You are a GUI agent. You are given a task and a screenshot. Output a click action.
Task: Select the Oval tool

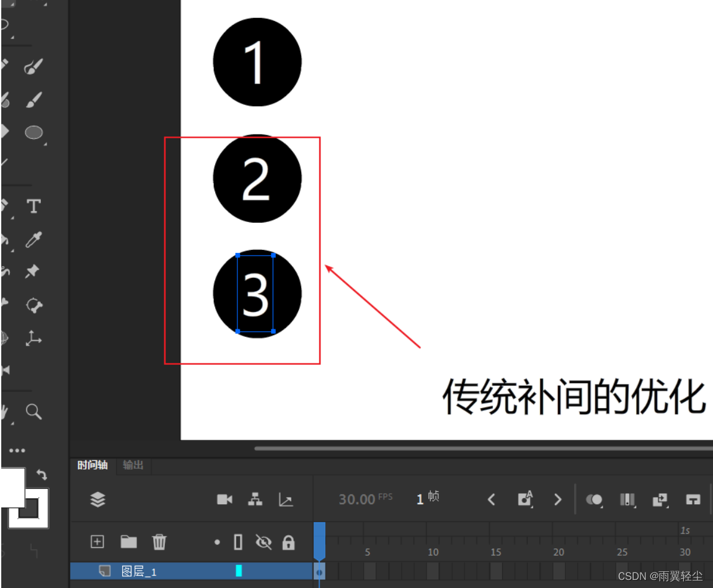click(35, 133)
